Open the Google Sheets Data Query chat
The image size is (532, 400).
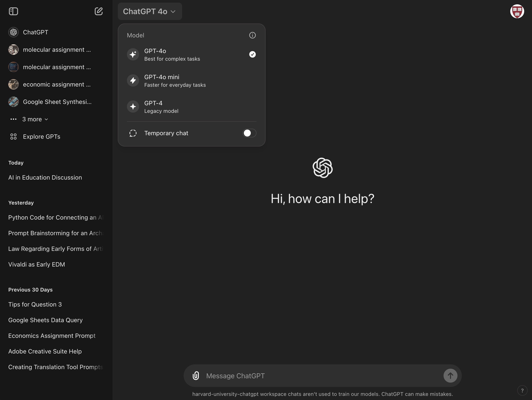pyautogui.click(x=45, y=320)
